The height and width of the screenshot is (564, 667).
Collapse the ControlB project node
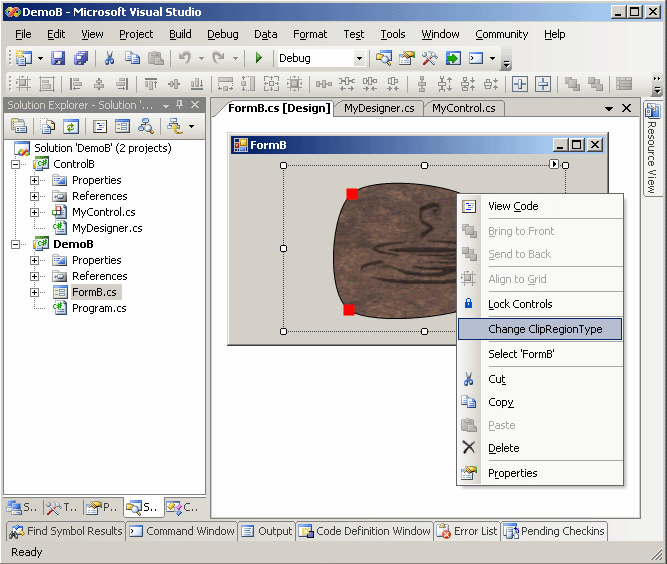(x=15, y=164)
